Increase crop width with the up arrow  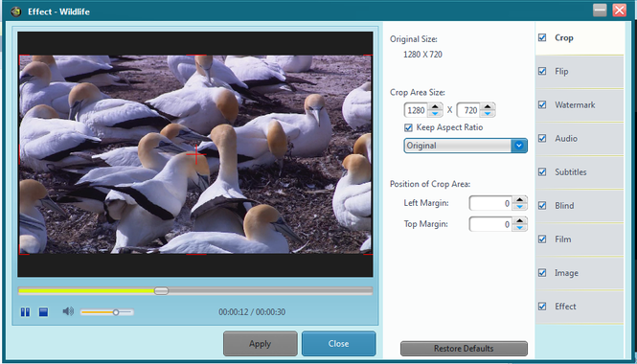coord(435,107)
